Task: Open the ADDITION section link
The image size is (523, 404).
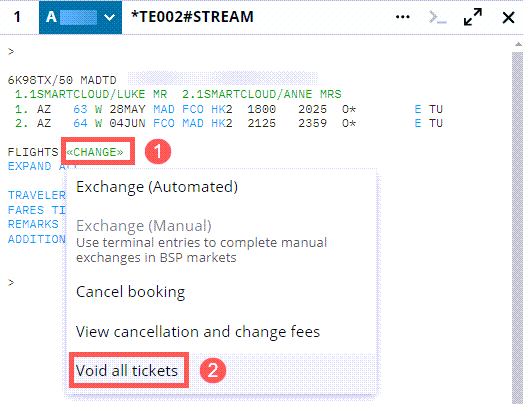Action: click(x=37, y=239)
